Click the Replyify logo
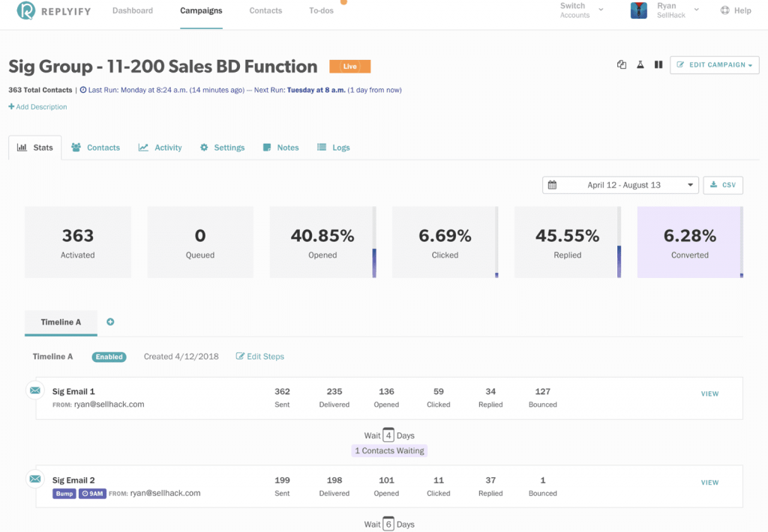The image size is (768, 532). tap(54, 10)
